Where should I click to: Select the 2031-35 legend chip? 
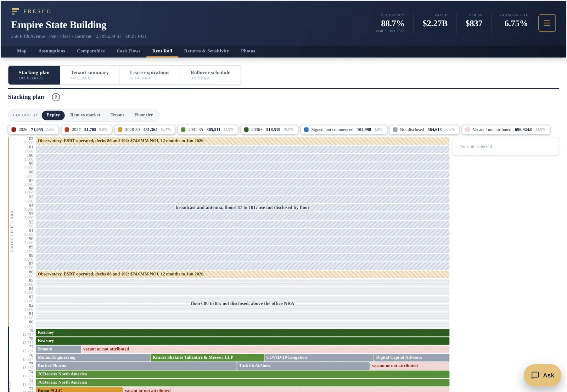[x=208, y=130]
